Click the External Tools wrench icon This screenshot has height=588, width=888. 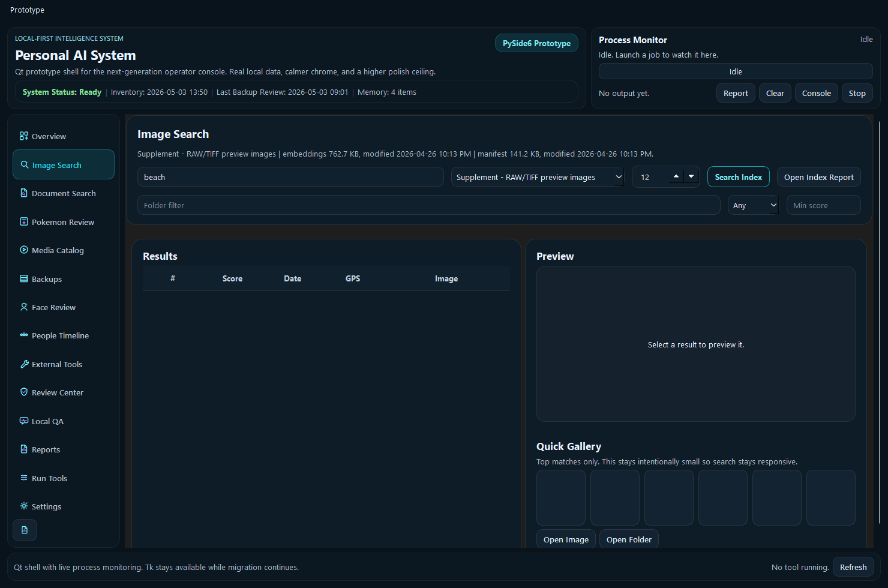click(24, 364)
